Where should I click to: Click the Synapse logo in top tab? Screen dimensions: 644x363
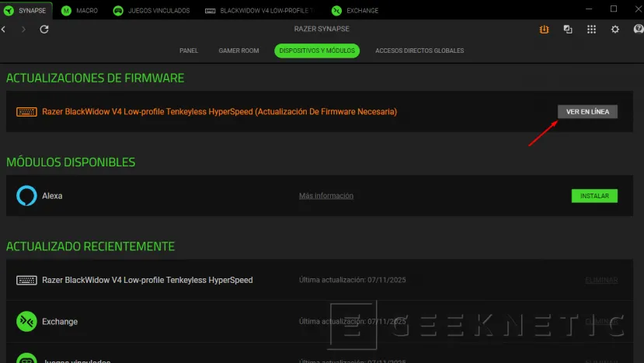9,11
